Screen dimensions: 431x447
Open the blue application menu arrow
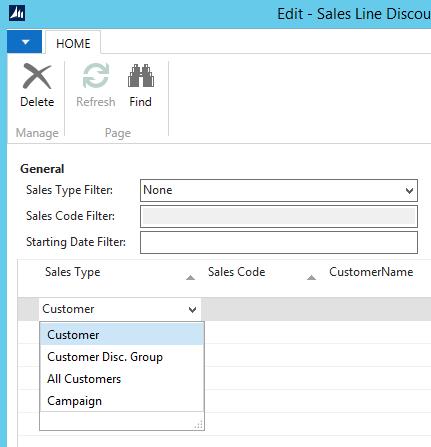tap(25, 42)
